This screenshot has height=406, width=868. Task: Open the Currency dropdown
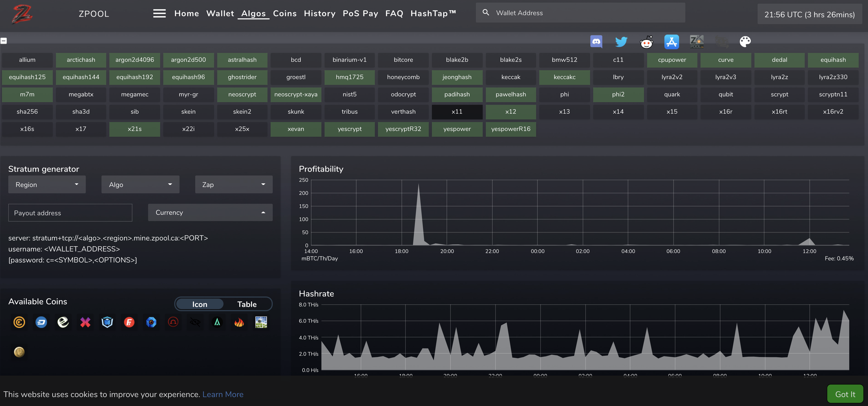[210, 212]
